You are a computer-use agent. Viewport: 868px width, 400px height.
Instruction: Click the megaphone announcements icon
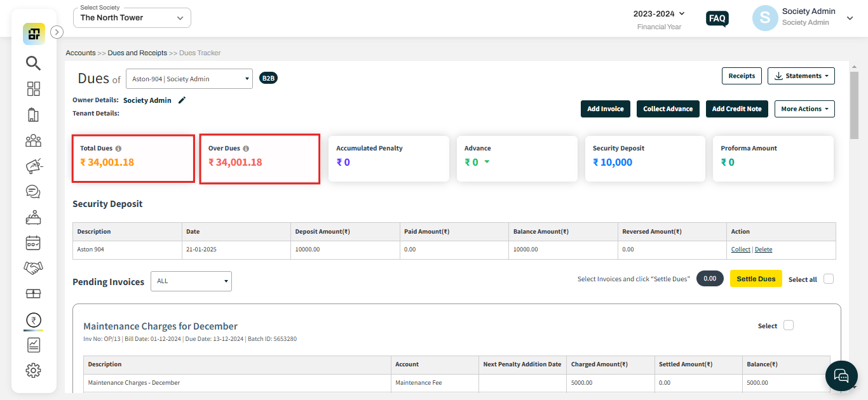(34, 166)
